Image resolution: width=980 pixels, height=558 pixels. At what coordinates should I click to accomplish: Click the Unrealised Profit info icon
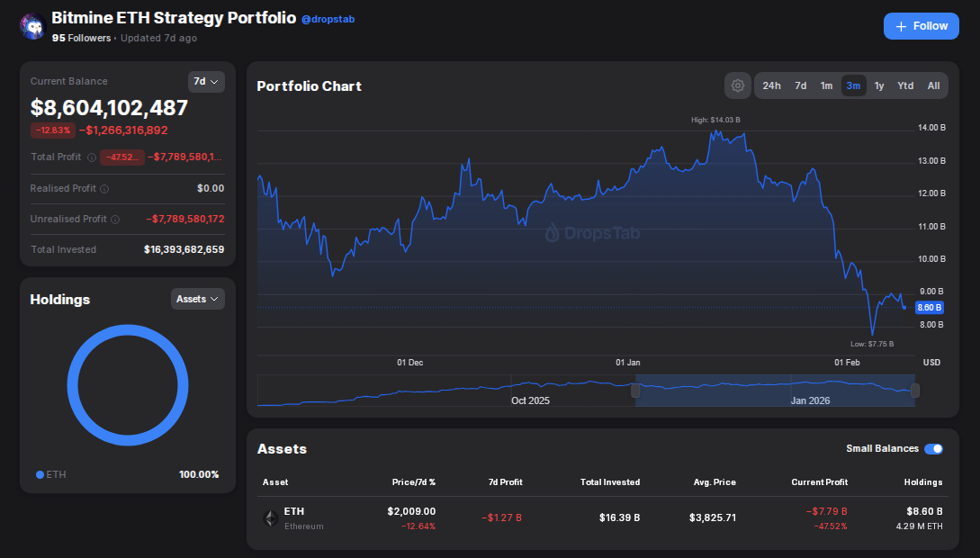click(x=114, y=220)
